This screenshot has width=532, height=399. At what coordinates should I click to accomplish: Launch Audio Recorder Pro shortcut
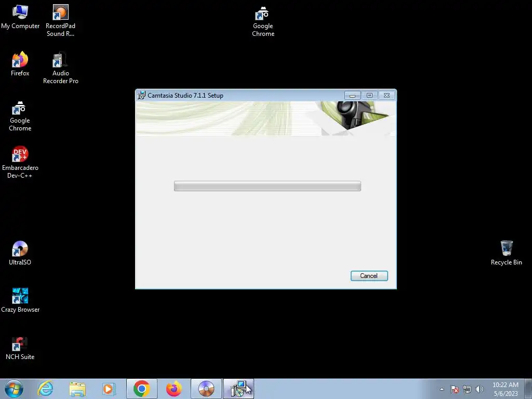point(60,68)
